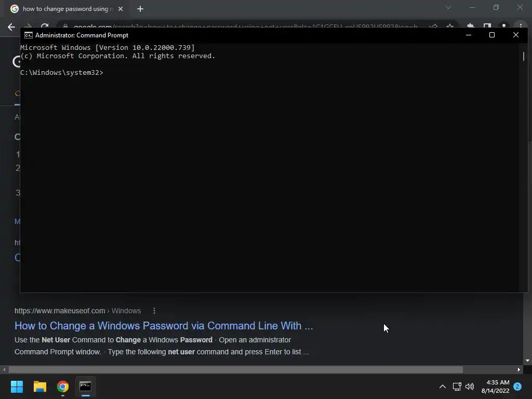Minimize the Chrome window
Viewport: 532px width, 399px height.
click(472, 7)
